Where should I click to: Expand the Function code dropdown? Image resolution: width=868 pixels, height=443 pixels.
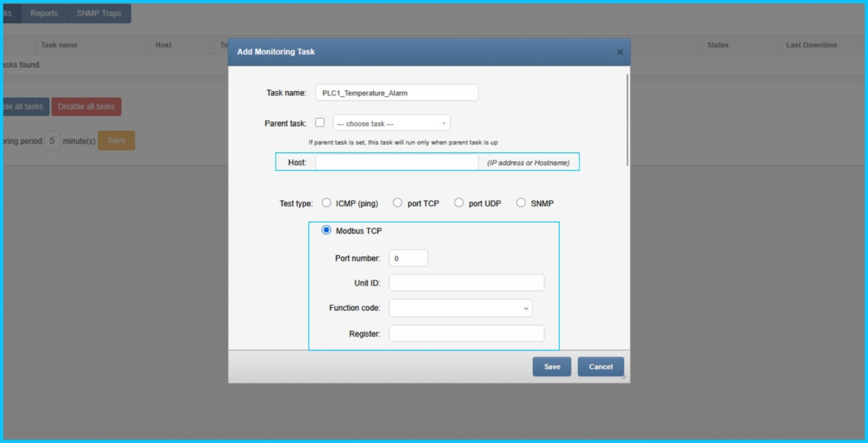point(459,308)
